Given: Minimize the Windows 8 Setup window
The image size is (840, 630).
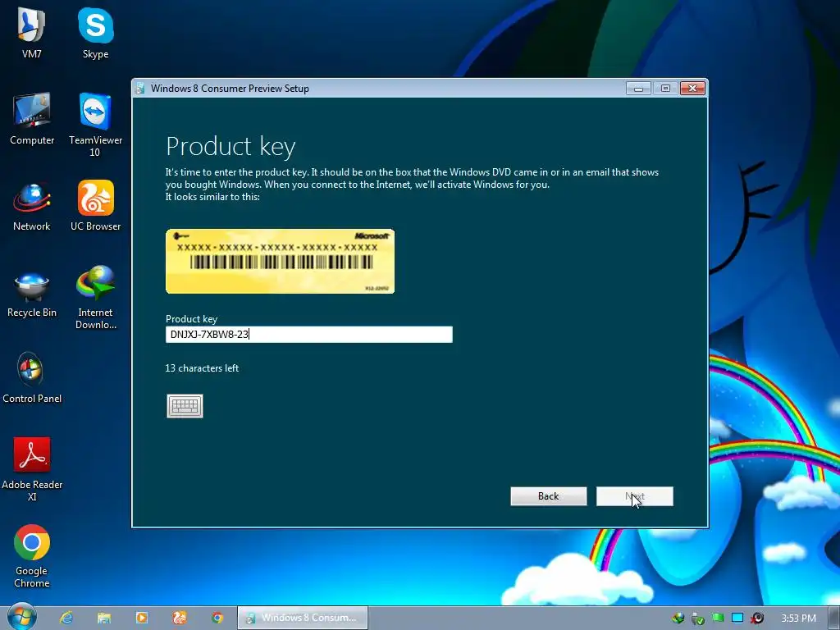Looking at the screenshot, I should [x=638, y=89].
